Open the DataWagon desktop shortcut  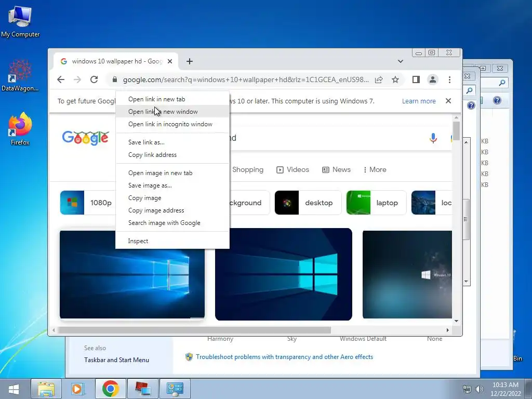coord(20,76)
